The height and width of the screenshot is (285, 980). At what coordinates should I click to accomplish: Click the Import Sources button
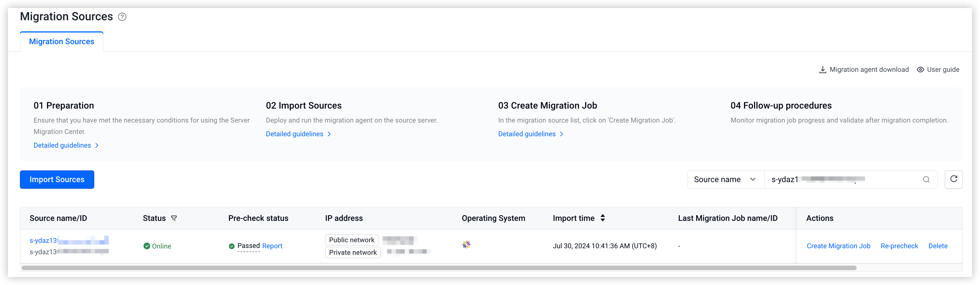coord(57,180)
